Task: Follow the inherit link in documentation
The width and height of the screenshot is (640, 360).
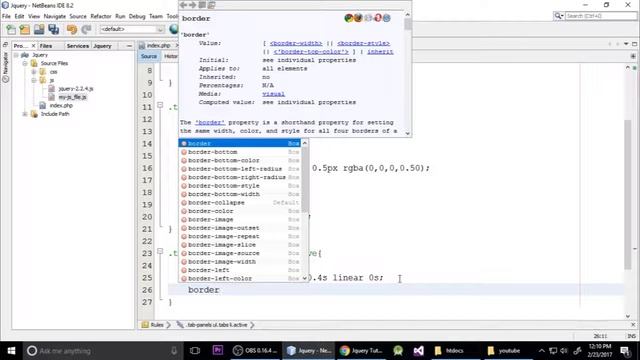Action: pyautogui.click(x=380, y=52)
